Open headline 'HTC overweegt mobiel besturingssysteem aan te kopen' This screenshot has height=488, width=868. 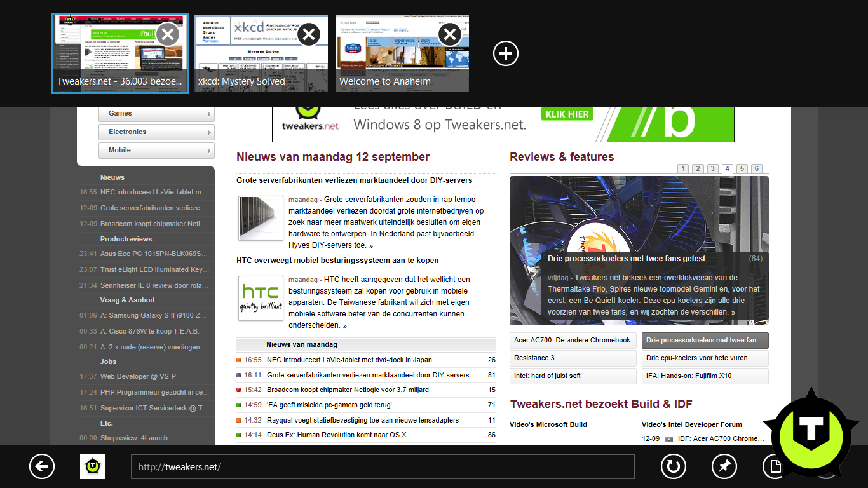point(337,261)
